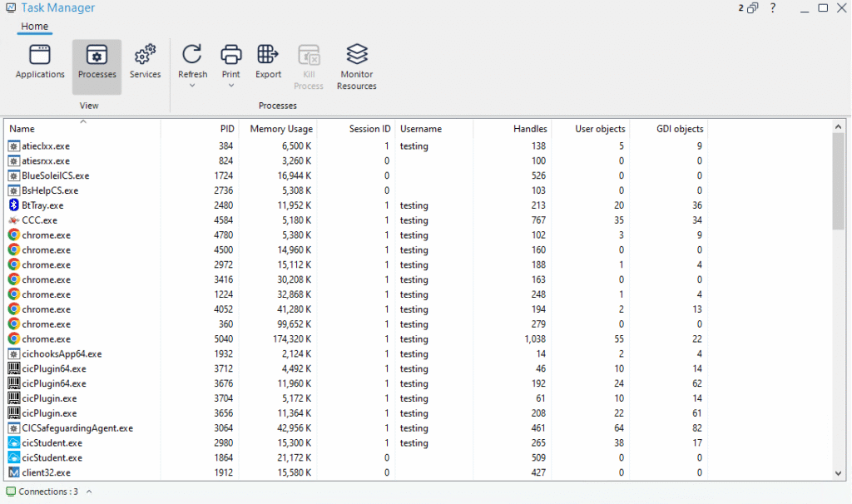Click the Connections monitor icon in status bar

click(11, 492)
